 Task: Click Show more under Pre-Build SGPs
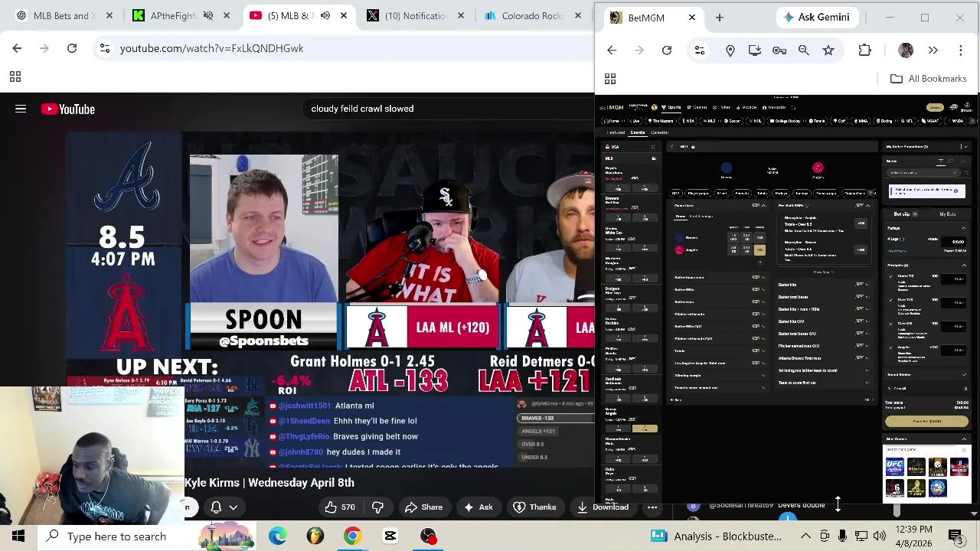click(x=823, y=272)
